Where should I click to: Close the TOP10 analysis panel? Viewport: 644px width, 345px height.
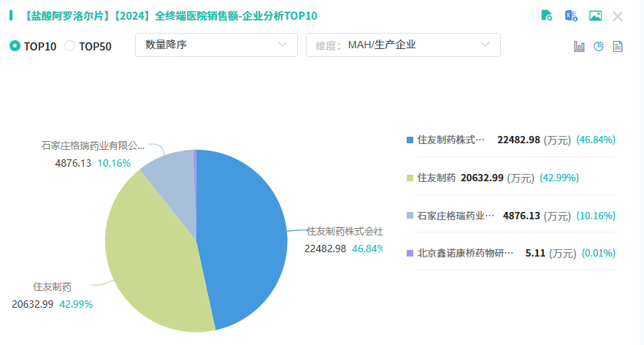coord(618,16)
